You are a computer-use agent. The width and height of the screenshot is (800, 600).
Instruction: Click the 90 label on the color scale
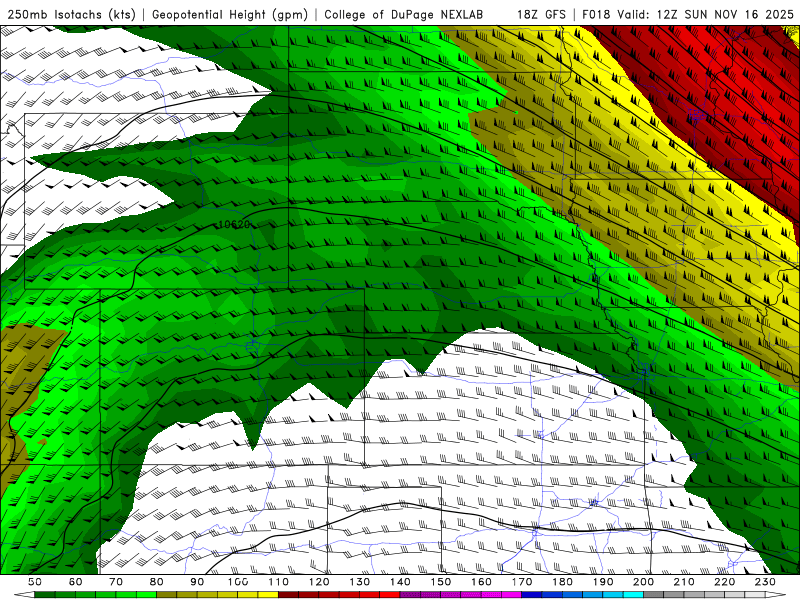pos(197,582)
